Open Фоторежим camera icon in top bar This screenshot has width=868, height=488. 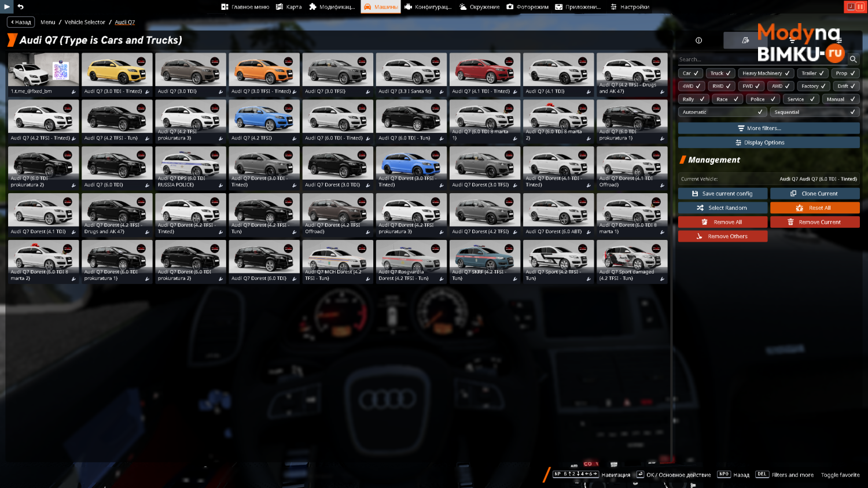point(510,7)
